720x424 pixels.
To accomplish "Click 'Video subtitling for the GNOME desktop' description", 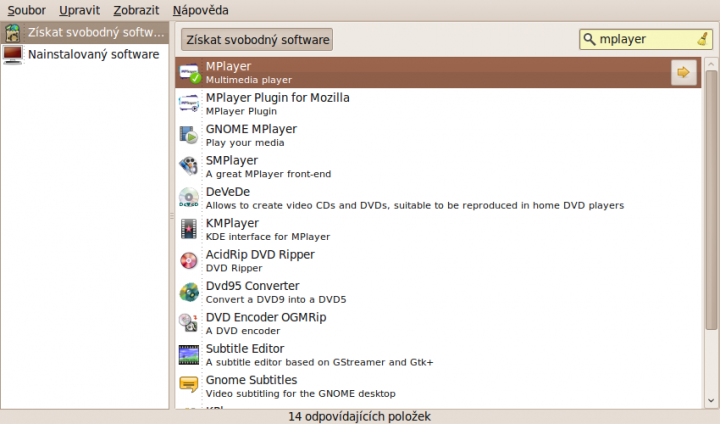I will pos(300,394).
